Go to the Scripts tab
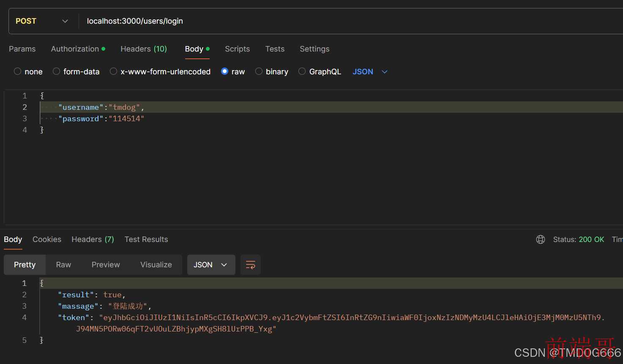Viewport: 623px width, 364px height. (x=237, y=49)
